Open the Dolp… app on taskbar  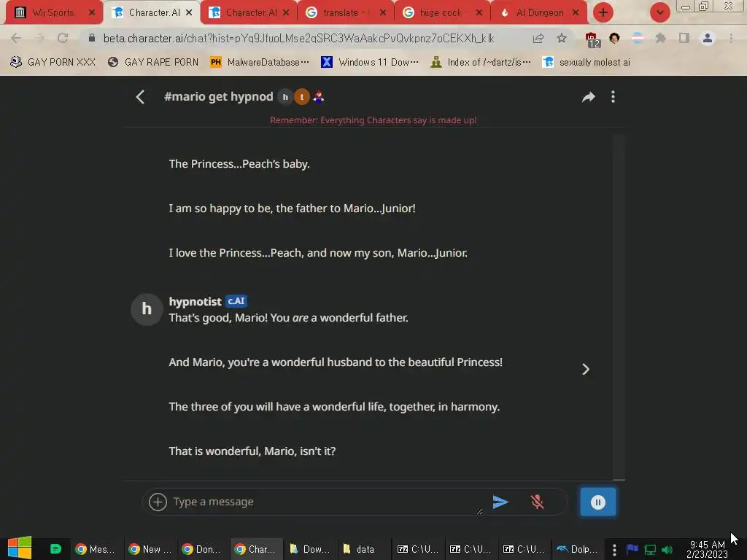coord(576,549)
